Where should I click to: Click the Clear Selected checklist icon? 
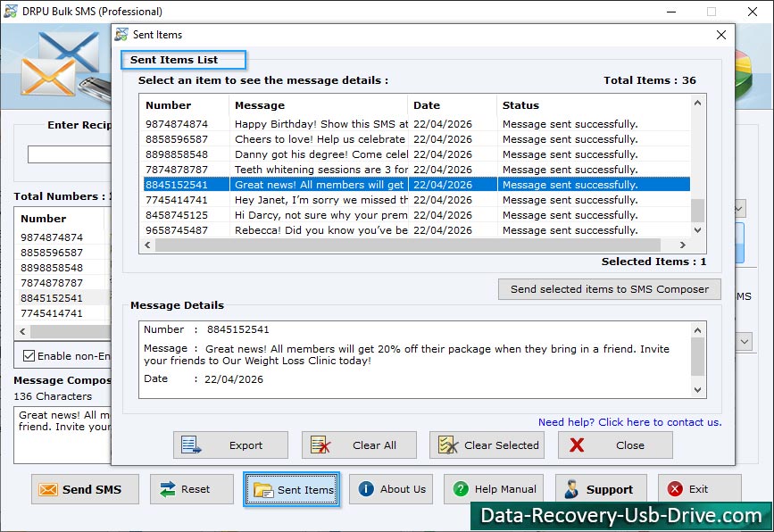tap(448, 445)
